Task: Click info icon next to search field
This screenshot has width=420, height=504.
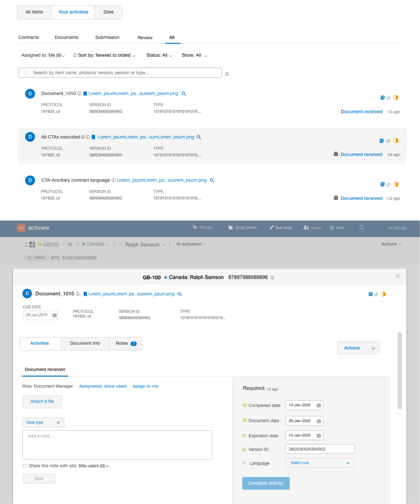Action: pyautogui.click(x=227, y=74)
